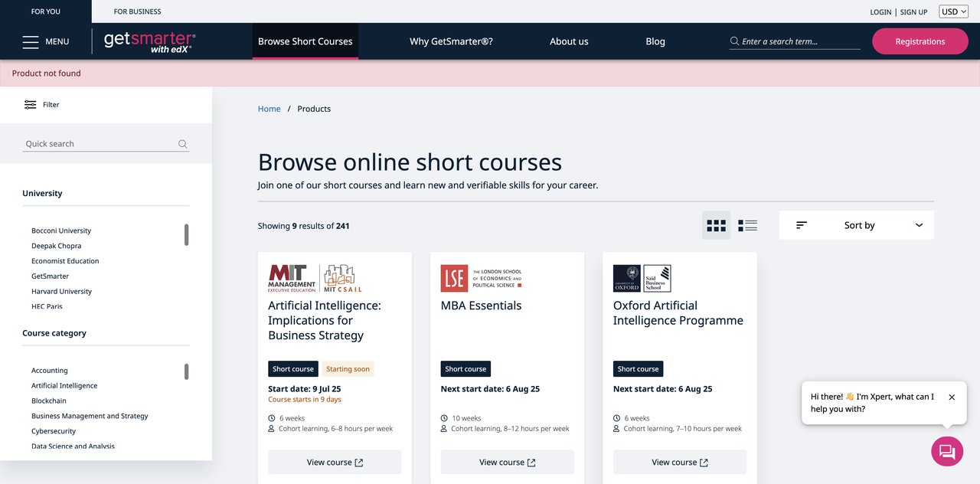Filter by GetSmarter university
The image size is (980, 484).
pyautogui.click(x=50, y=276)
